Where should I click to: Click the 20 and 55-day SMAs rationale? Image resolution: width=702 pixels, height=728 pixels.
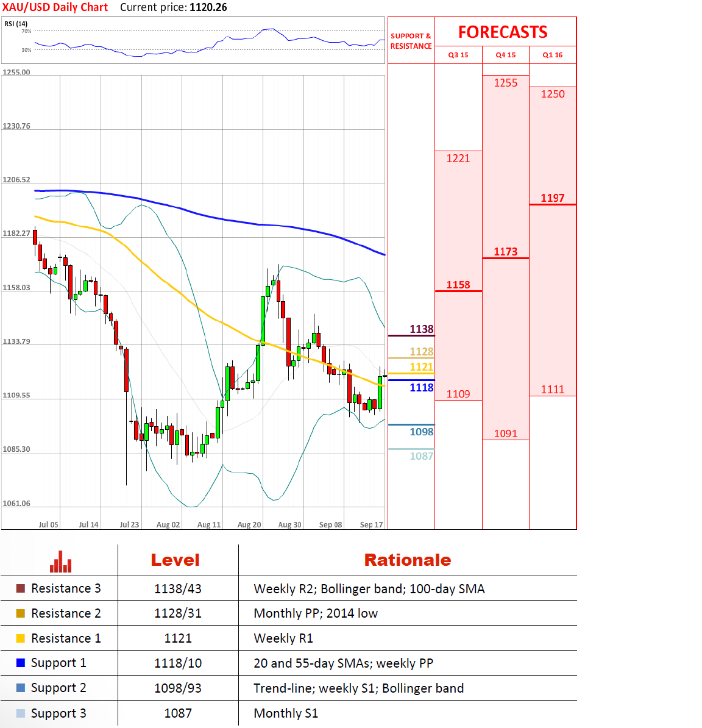point(343,663)
